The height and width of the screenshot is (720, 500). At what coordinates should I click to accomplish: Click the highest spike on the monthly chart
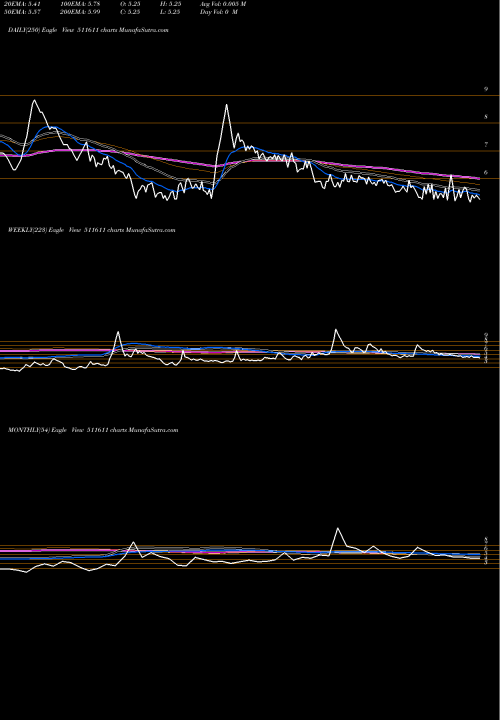tap(338, 529)
